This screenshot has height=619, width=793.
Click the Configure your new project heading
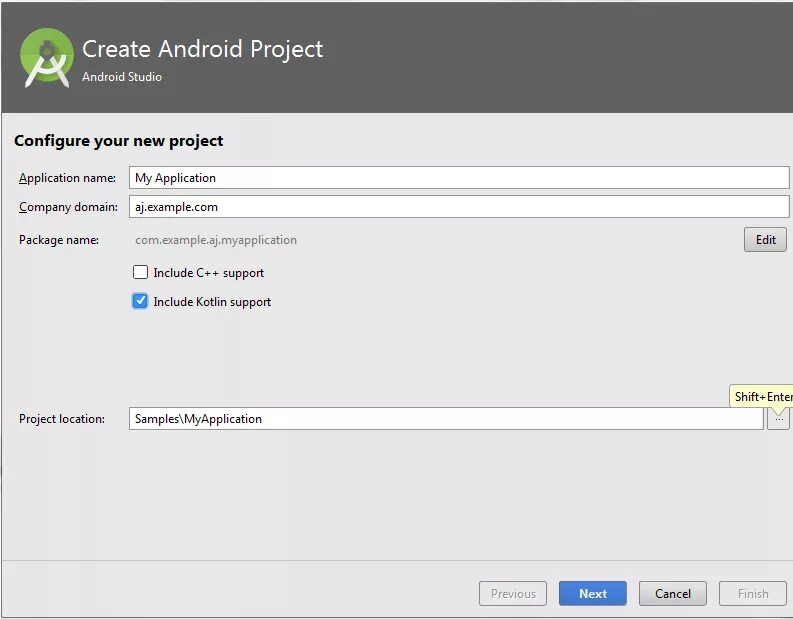click(118, 141)
